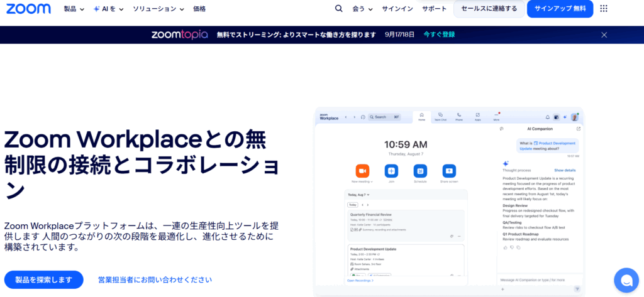Expand the ソリューション dropdown menu
The width and height of the screenshot is (644, 297).
158,9
